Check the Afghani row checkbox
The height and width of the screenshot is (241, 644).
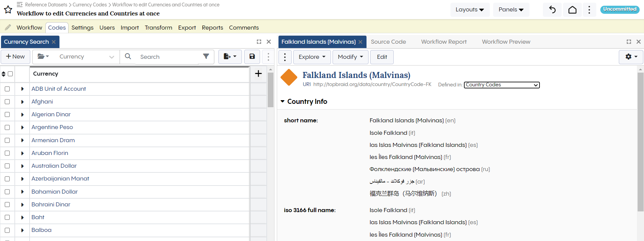(x=7, y=102)
